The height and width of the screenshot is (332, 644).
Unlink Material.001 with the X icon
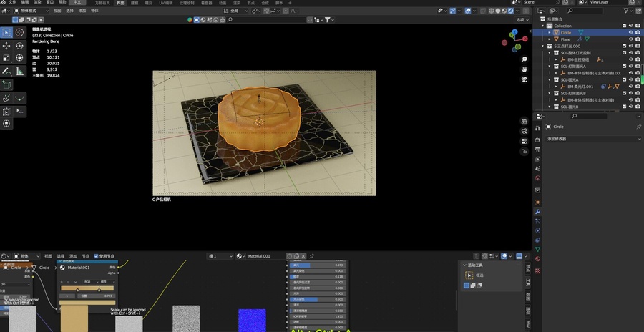(x=303, y=256)
